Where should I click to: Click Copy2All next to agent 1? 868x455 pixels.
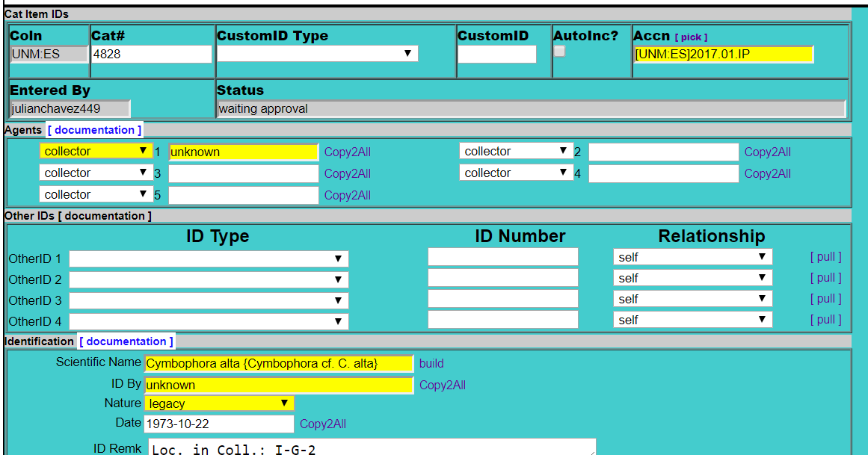tap(348, 152)
